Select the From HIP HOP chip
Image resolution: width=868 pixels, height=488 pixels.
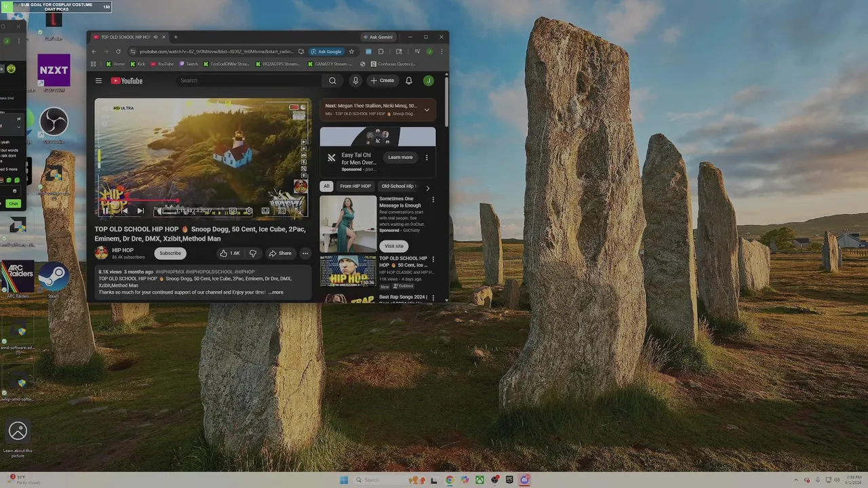[x=355, y=186]
